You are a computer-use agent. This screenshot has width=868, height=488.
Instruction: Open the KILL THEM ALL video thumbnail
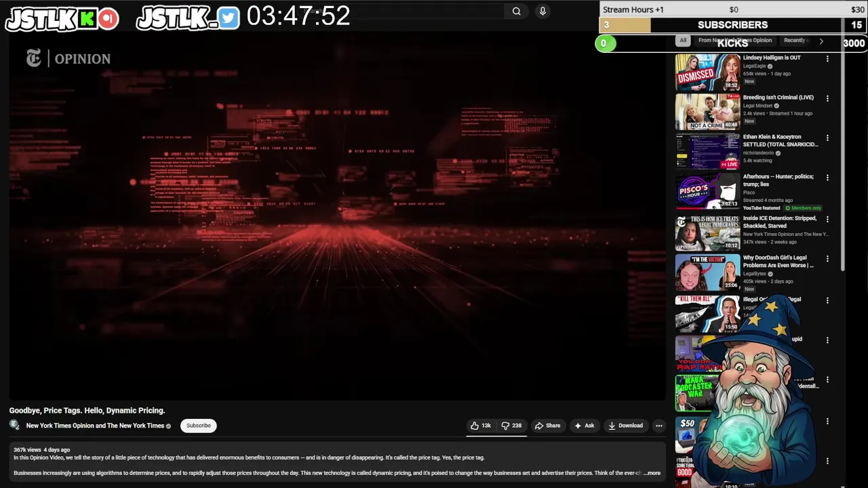click(707, 313)
